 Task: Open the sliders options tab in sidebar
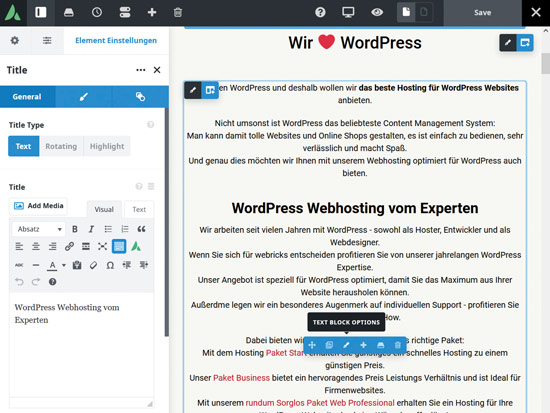click(x=47, y=40)
